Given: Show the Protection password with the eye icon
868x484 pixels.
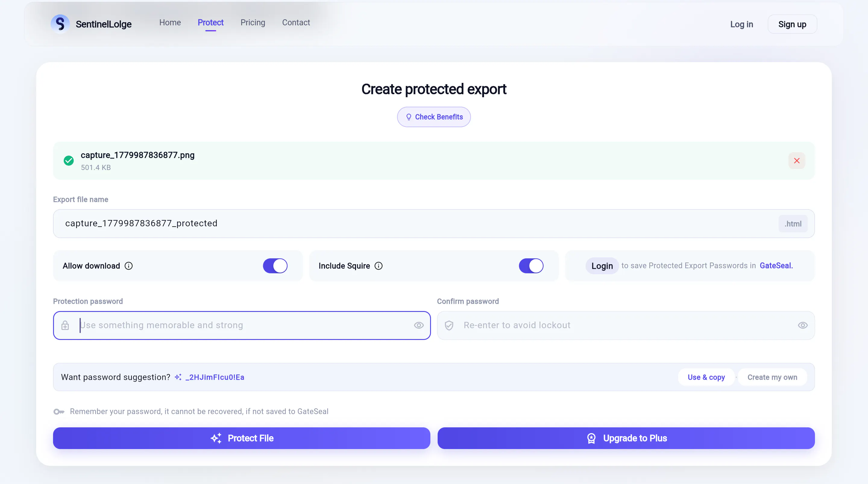Looking at the screenshot, I should coord(419,325).
